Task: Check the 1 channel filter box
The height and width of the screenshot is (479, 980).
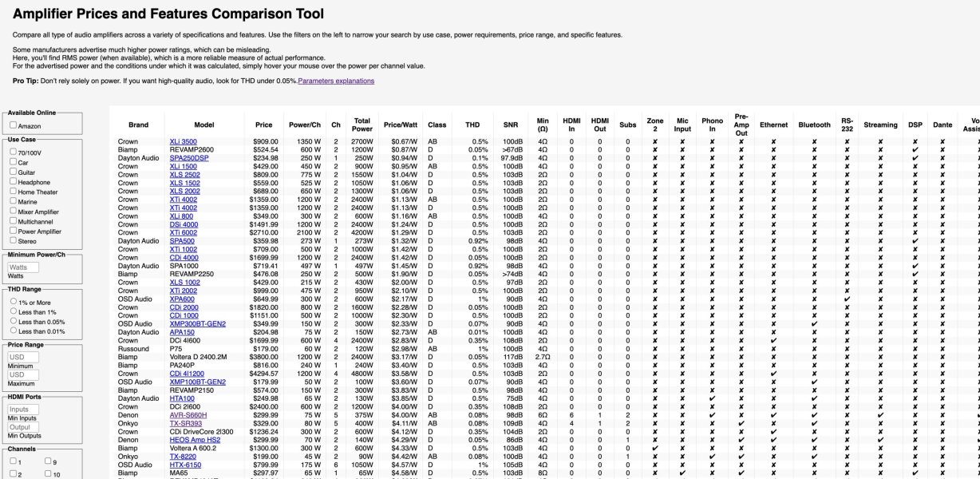Action: pos(14,461)
